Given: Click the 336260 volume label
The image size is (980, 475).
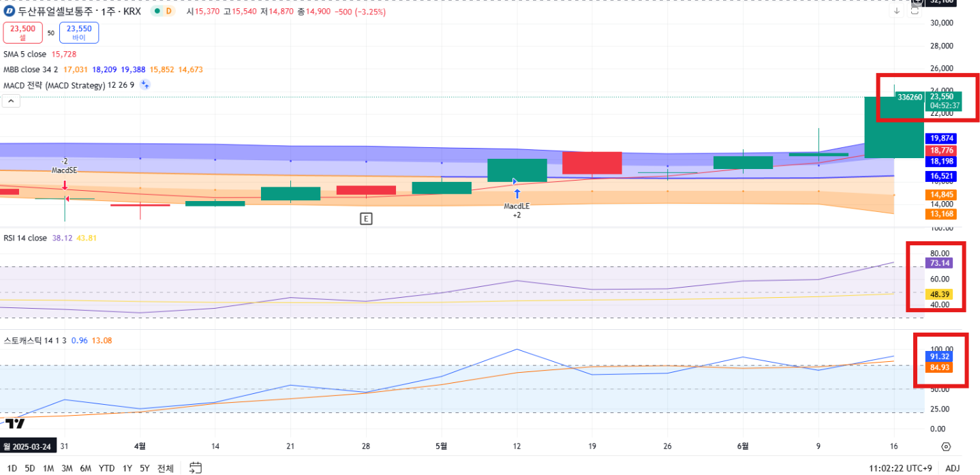Looking at the screenshot, I should pos(910,97).
